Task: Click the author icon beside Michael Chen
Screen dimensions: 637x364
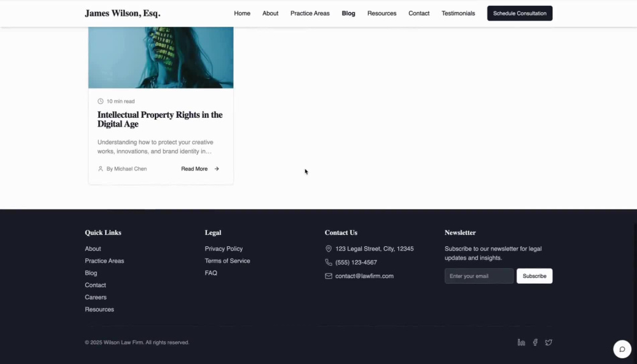Action: [x=101, y=169]
